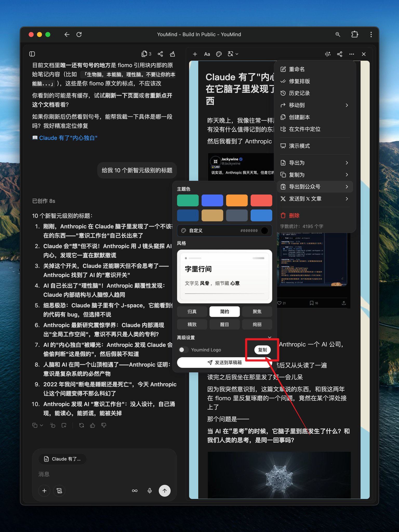The image size is (399, 532).
Task: Choose 演示模式 from the context menu
Action: 315,146
